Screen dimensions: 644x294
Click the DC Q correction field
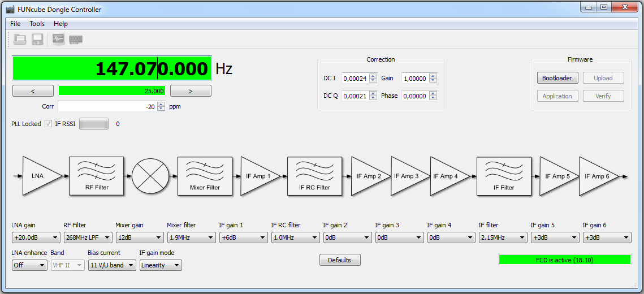click(356, 96)
